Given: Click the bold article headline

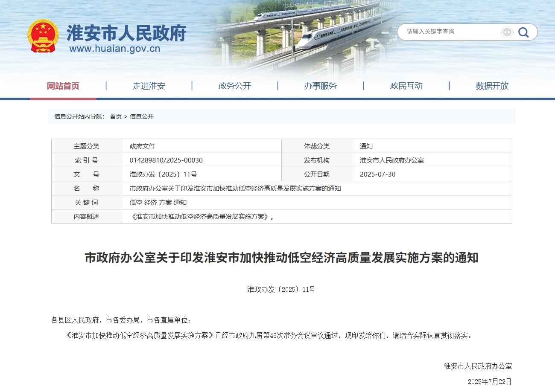Looking at the screenshot, I should coord(281,258).
